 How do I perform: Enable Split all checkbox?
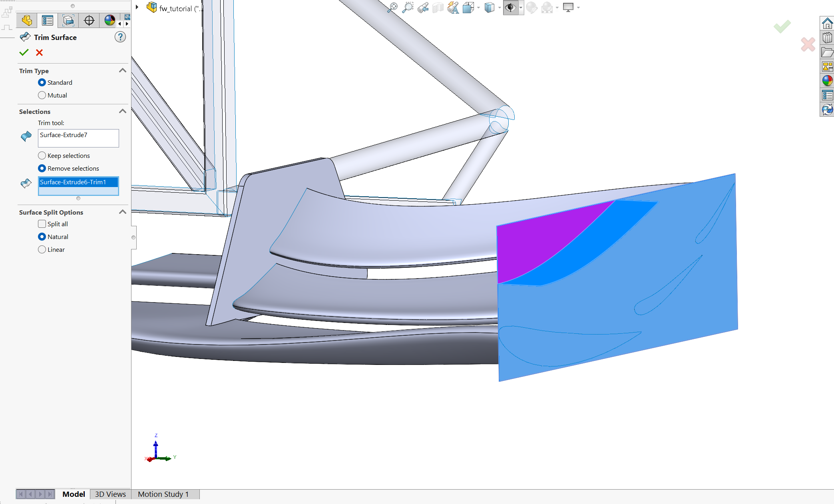(x=42, y=224)
